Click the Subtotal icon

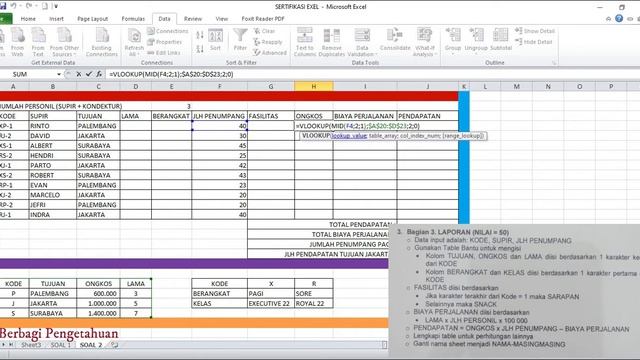tap(501, 40)
